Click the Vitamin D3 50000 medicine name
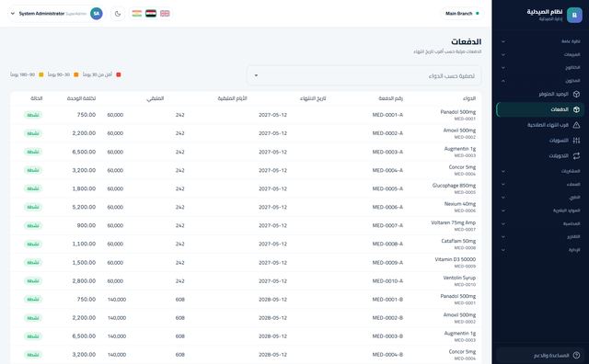Viewport: 589px width, 364px height. (x=456, y=259)
